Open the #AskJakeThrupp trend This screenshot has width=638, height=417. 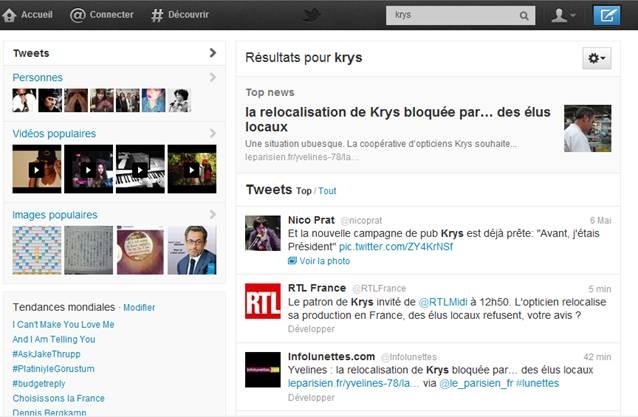[46, 354]
